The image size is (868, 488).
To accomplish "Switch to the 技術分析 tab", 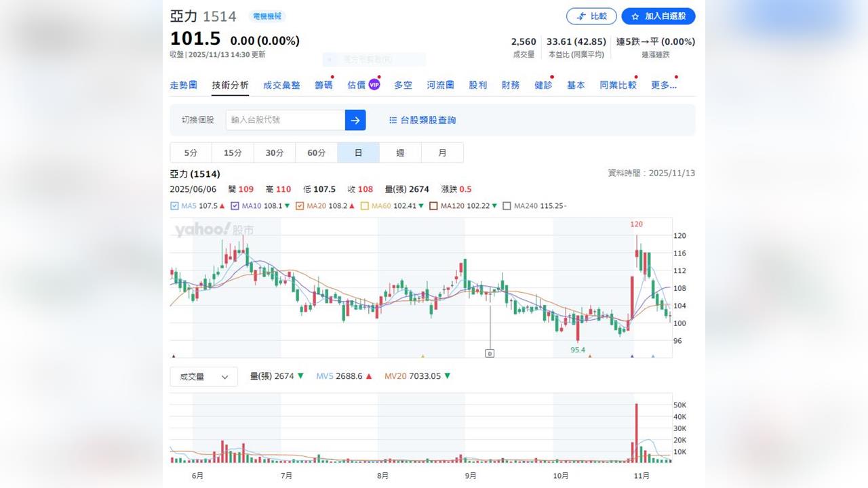I will pos(230,85).
